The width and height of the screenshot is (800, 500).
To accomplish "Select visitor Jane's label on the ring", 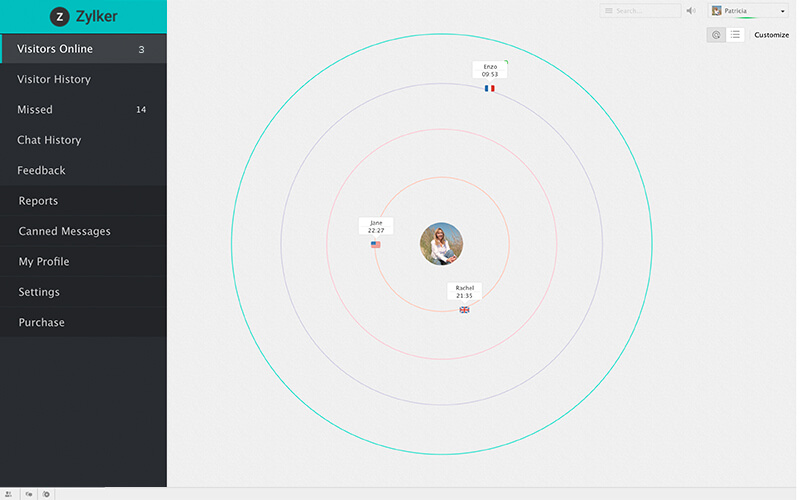I will (x=376, y=227).
